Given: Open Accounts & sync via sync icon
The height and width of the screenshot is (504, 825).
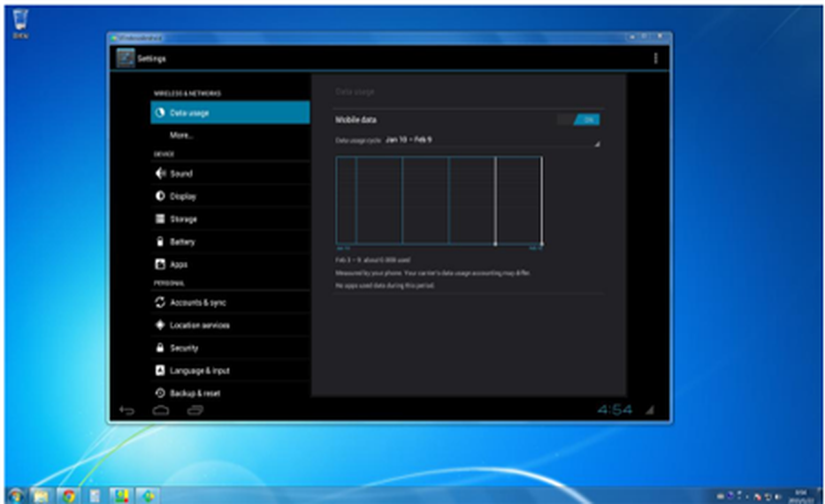Looking at the screenshot, I should point(159,303).
